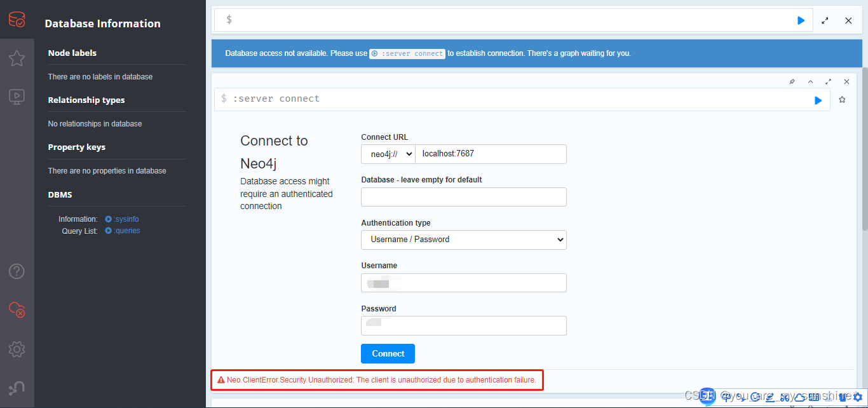Click the 'Node labels' heading
Viewport: 868px width, 408px height.
click(72, 53)
